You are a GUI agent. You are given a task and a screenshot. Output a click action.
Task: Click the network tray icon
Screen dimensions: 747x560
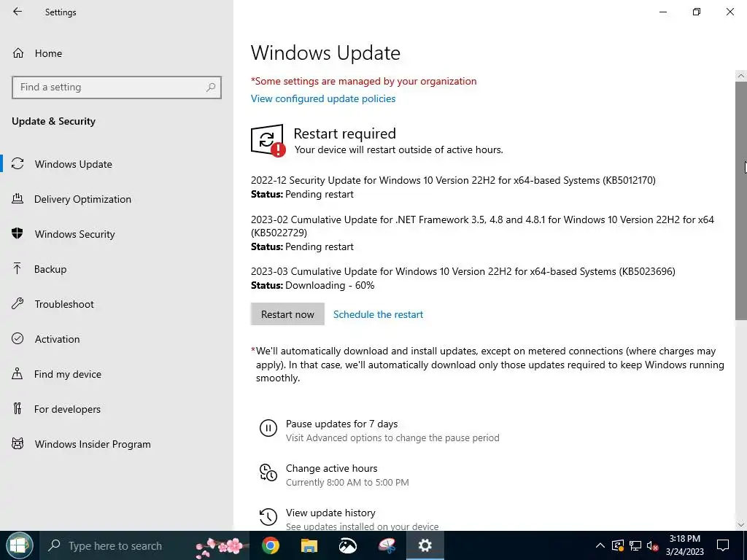(635, 545)
